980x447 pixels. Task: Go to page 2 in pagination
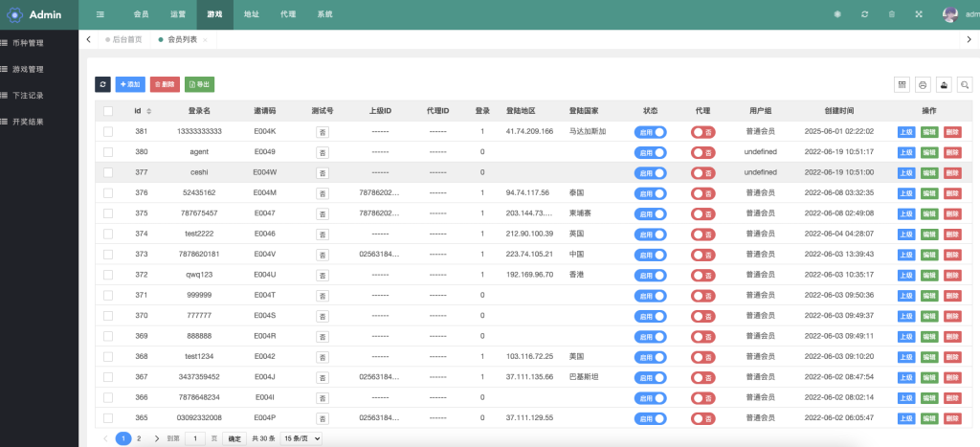[139, 438]
